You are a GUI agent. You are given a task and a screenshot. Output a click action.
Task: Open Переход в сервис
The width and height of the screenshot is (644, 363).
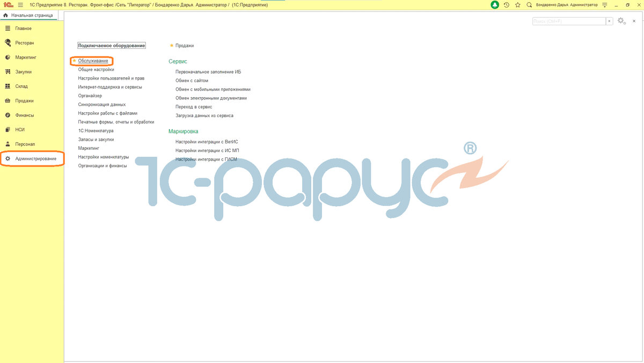[x=194, y=107]
